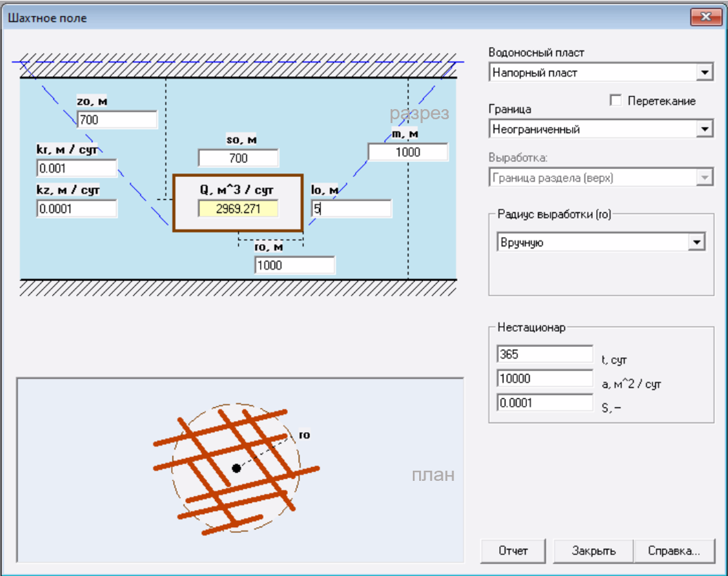Viewport: 728px width, 576px height.
Task: Select the so, м input field
Action: [x=238, y=158]
